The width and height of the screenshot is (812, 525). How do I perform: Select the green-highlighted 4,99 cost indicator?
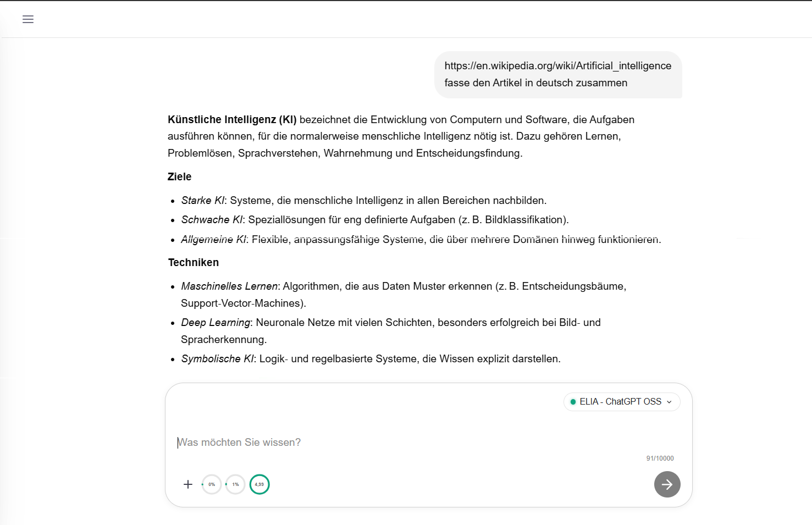tap(259, 484)
